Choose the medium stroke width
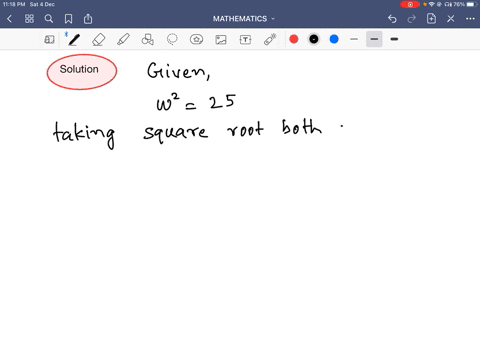This screenshot has width=480, height=360. click(374, 39)
